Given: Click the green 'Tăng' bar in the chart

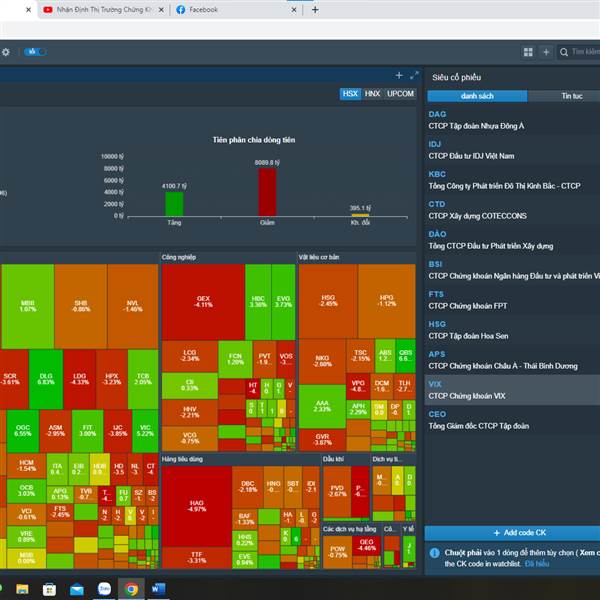Looking at the screenshot, I should [x=174, y=204].
